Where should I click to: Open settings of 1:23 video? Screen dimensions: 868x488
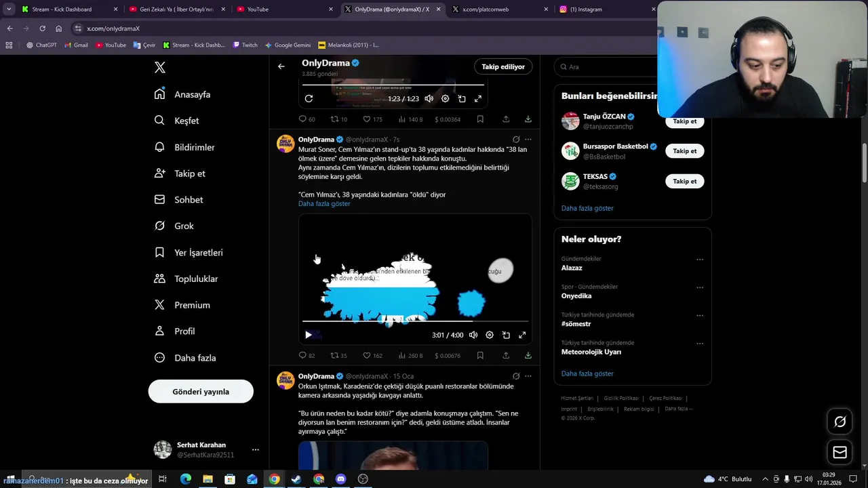click(445, 99)
